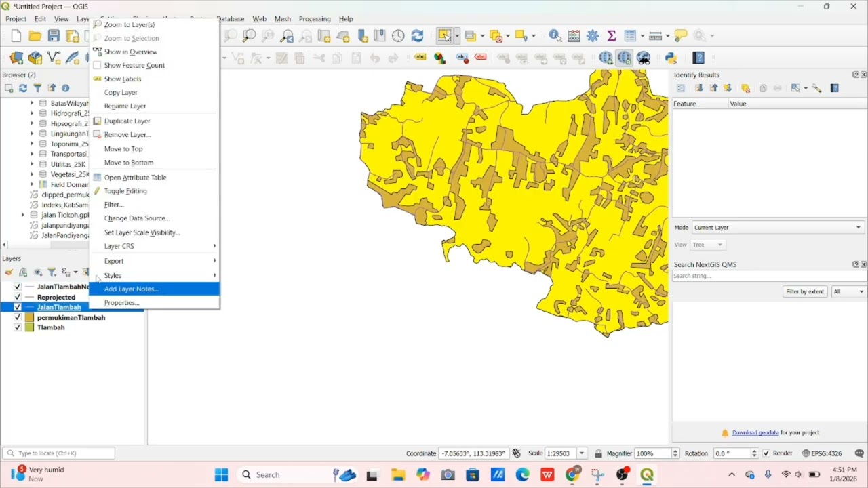The height and width of the screenshot is (488, 868).
Task: Toggle Show Feature Count checkbox in context menu
Action: point(97,65)
